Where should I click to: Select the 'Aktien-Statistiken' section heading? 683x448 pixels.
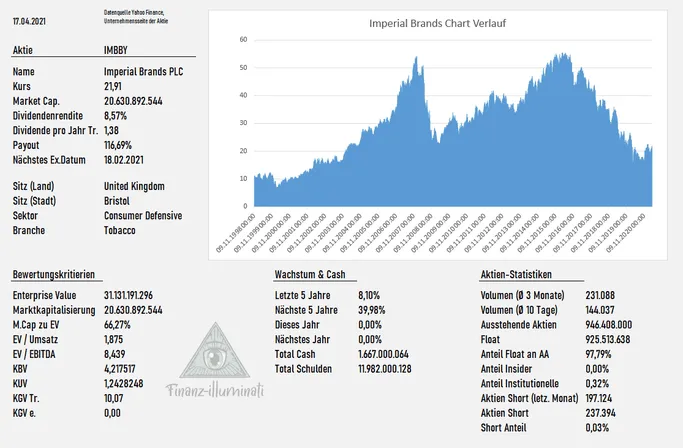click(516, 275)
